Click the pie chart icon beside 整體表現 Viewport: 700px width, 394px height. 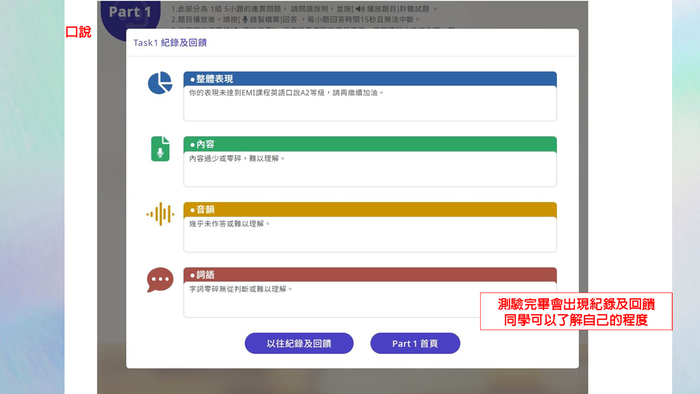(x=160, y=83)
